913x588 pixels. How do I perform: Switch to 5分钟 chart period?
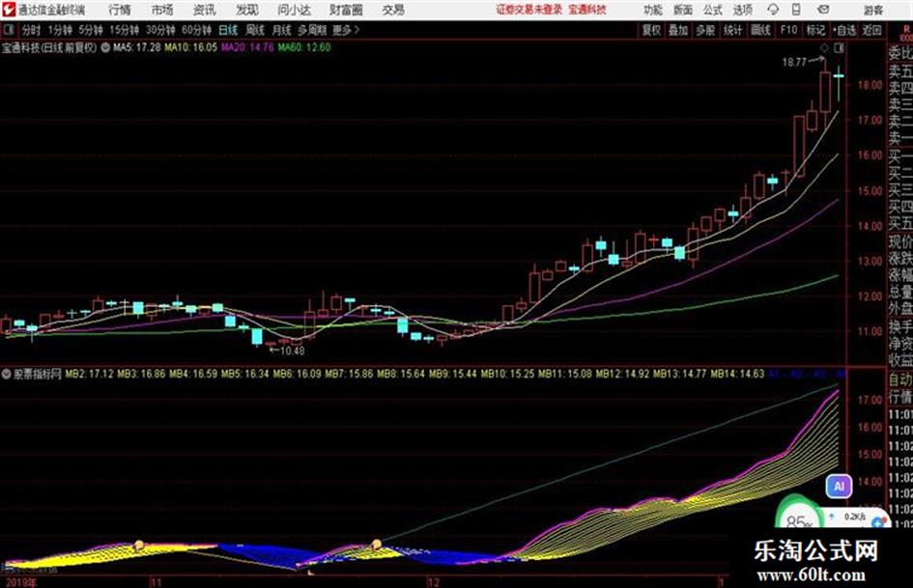click(x=91, y=30)
